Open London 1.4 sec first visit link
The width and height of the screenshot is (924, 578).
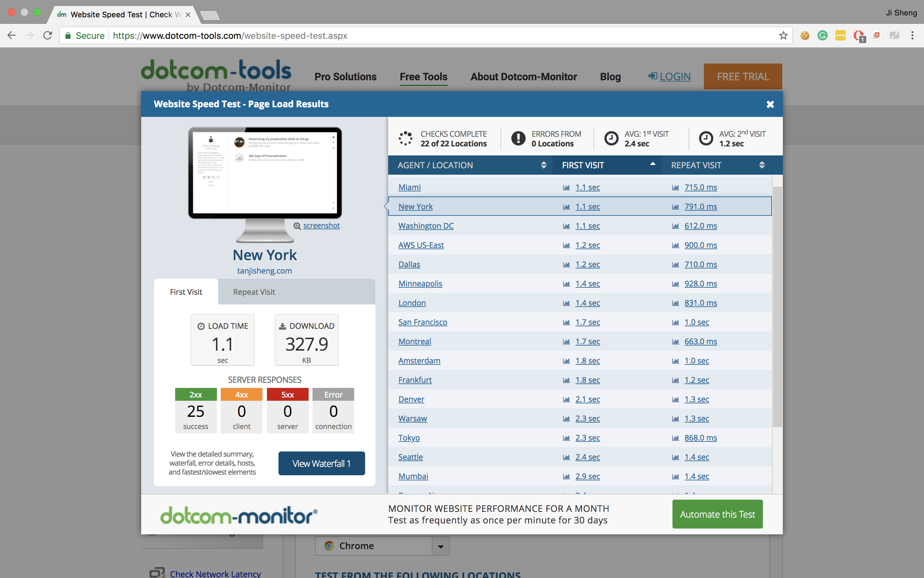tap(588, 303)
